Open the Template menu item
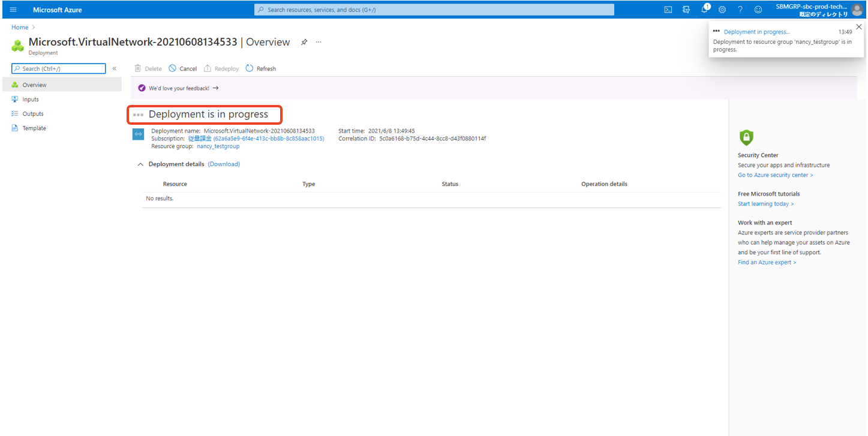 click(62, 128)
